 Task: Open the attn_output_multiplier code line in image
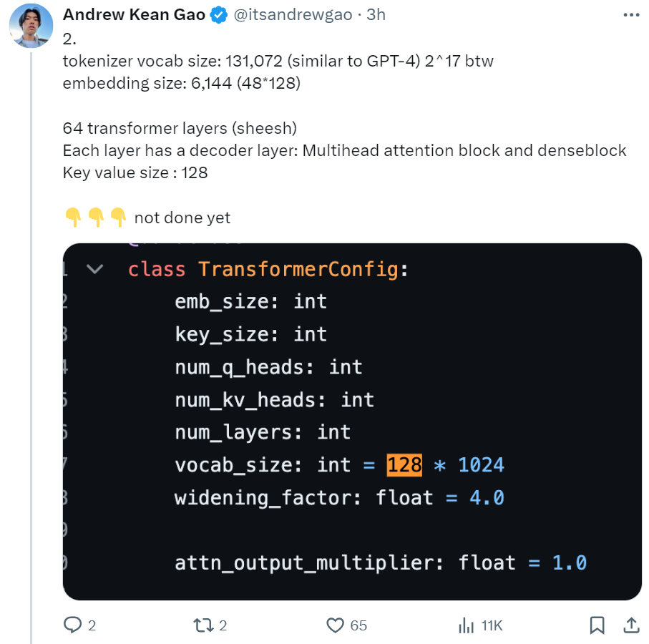(380, 562)
